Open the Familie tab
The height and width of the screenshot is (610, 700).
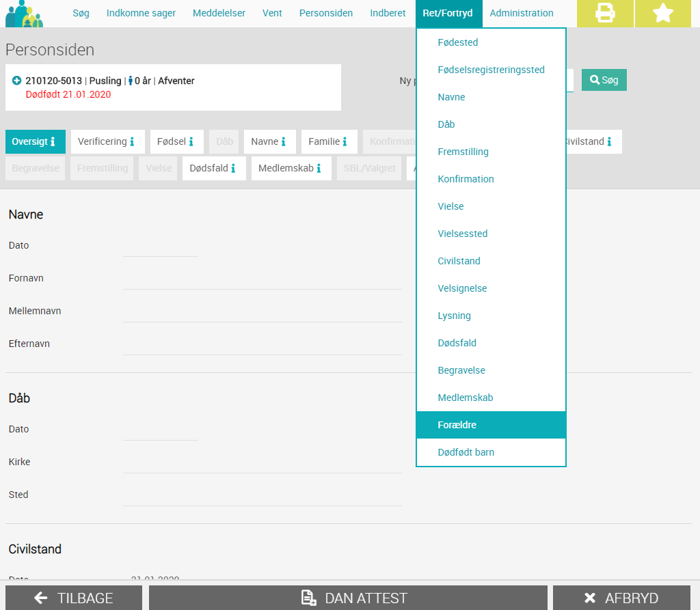click(x=329, y=141)
